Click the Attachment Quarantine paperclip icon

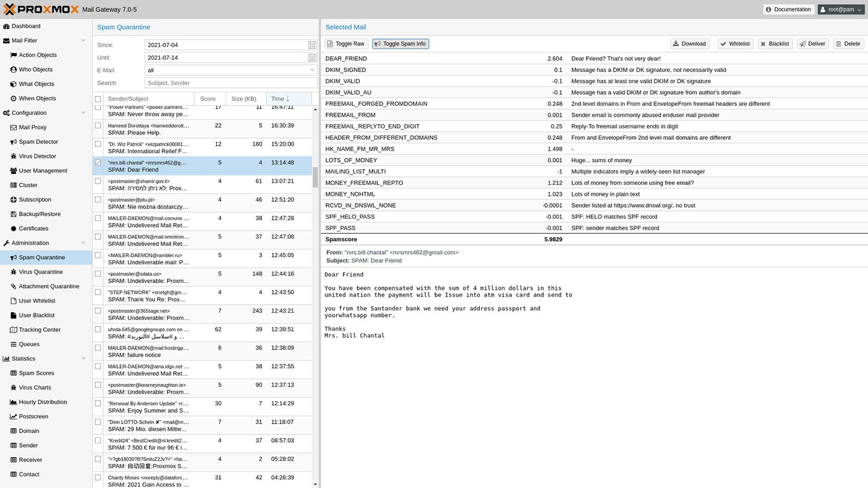13,286
